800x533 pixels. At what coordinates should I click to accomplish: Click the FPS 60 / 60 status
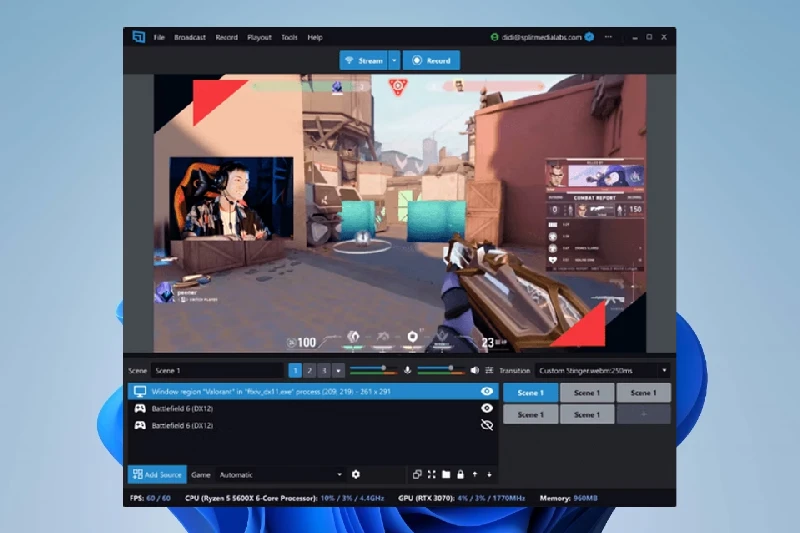coord(150,498)
